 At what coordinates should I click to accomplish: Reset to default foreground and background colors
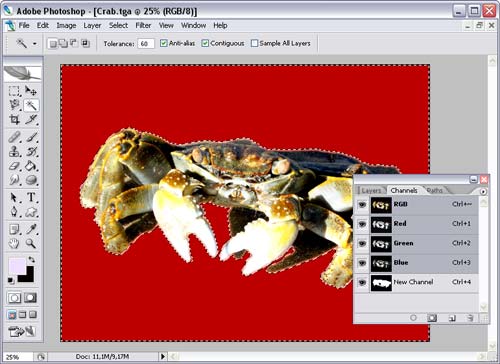[x=11, y=280]
